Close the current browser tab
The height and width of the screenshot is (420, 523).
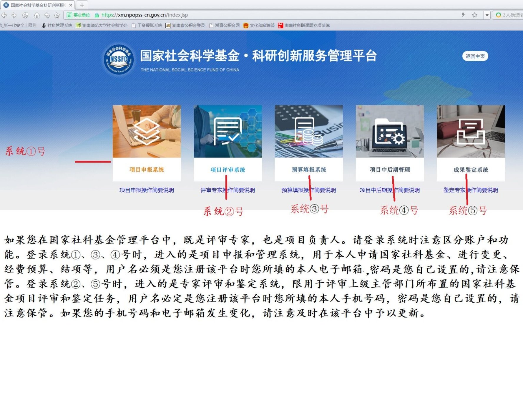pos(71,5)
